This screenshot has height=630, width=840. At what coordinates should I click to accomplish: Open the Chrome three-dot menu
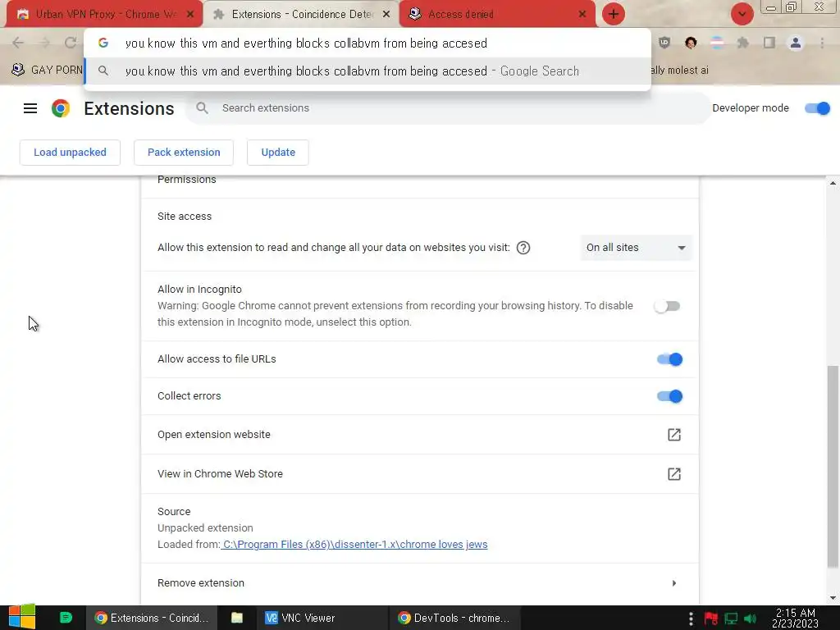pos(822,43)
